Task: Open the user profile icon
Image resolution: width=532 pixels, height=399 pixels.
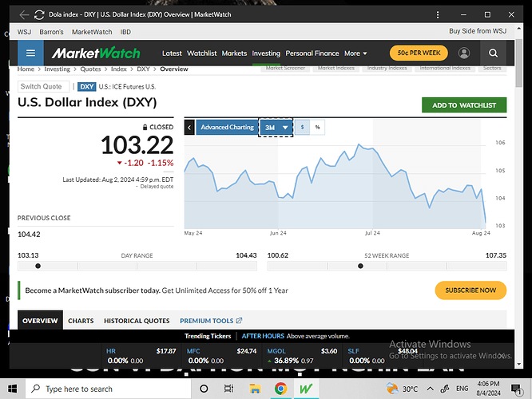Action: pyautogui.click(x=464, y=53)
